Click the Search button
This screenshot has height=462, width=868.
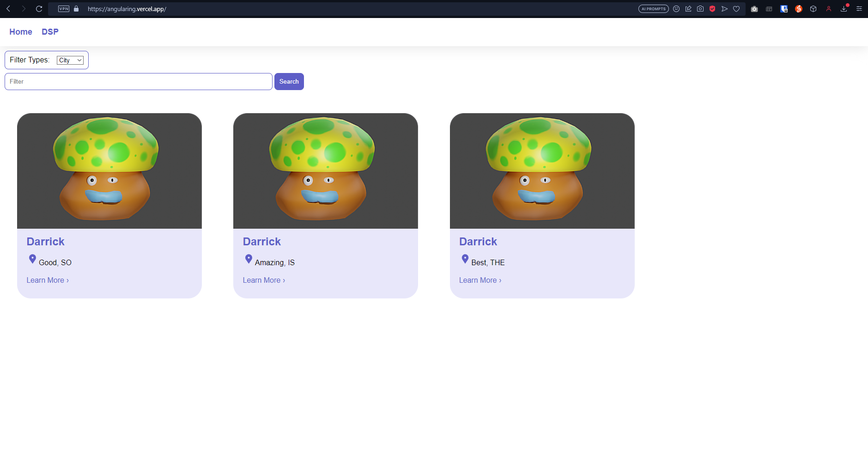[289, 82]
